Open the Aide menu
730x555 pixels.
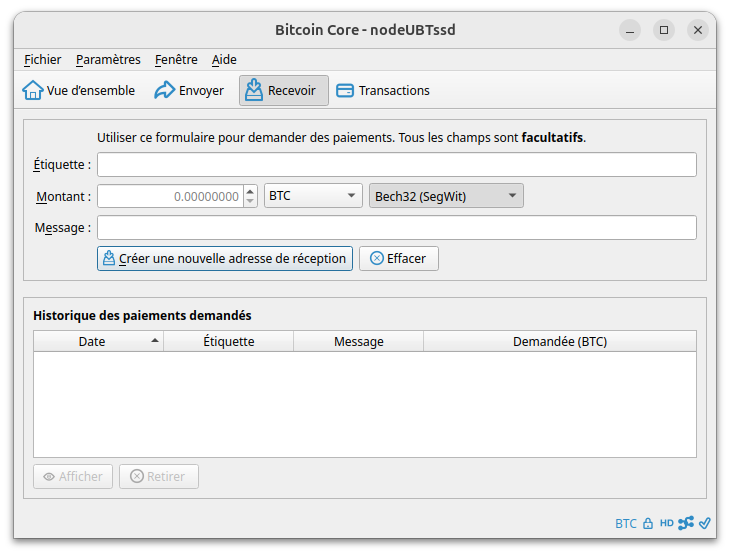(224, 60)
